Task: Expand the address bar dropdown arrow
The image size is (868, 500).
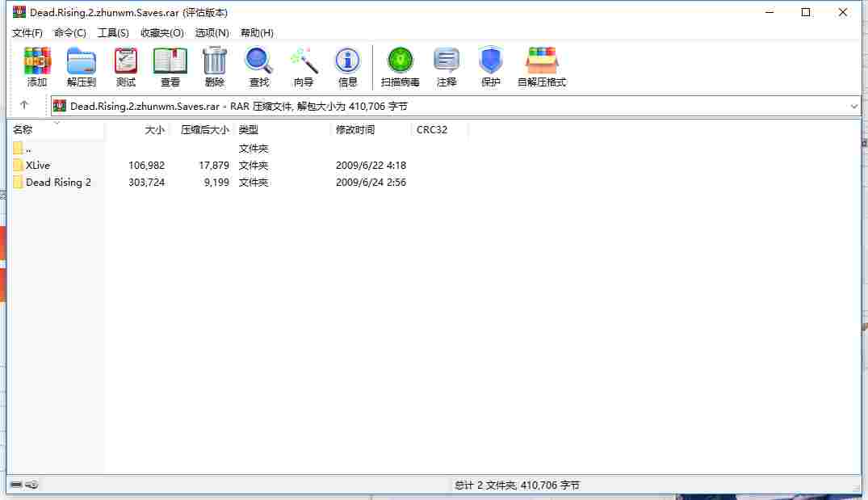Action: (853, 106)
